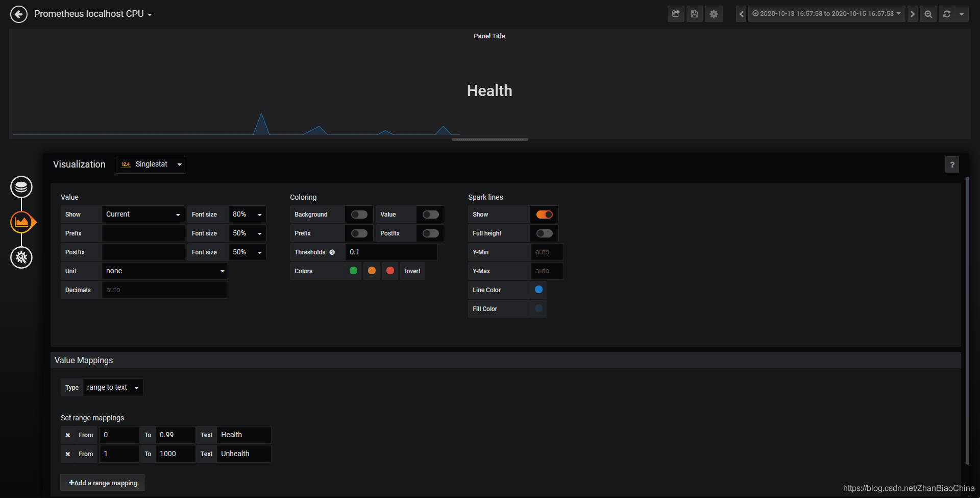
Task: Open mapping Type dropdown range to text
Action: coord(113,388)
